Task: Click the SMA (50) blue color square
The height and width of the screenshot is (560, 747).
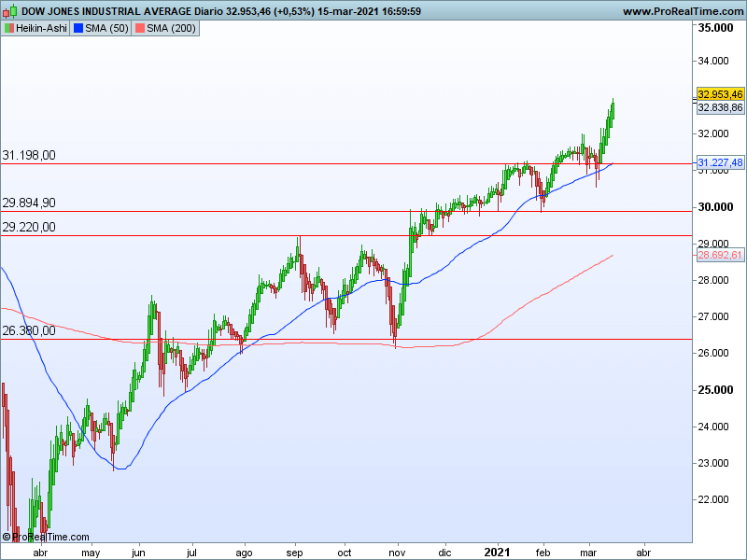Action: (78, 29)
